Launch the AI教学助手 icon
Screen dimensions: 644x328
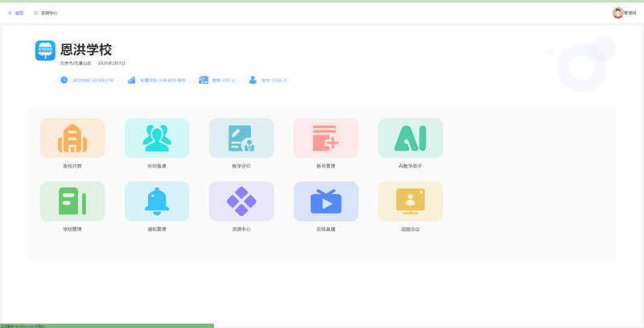point(411,138)
